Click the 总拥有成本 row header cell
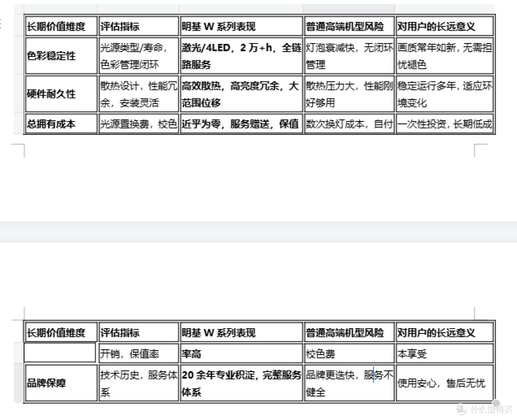 (x=61, y=124)
